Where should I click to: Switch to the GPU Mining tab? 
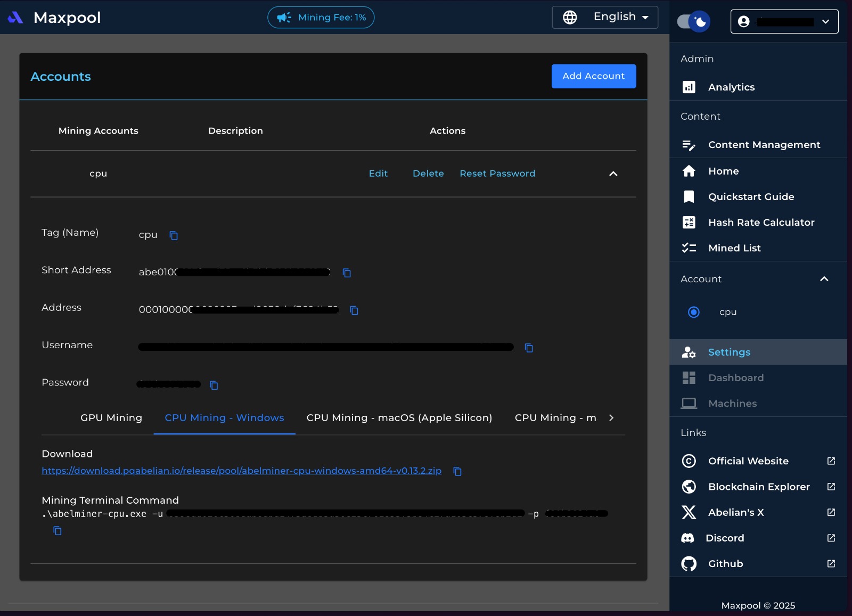click(111, 418)
